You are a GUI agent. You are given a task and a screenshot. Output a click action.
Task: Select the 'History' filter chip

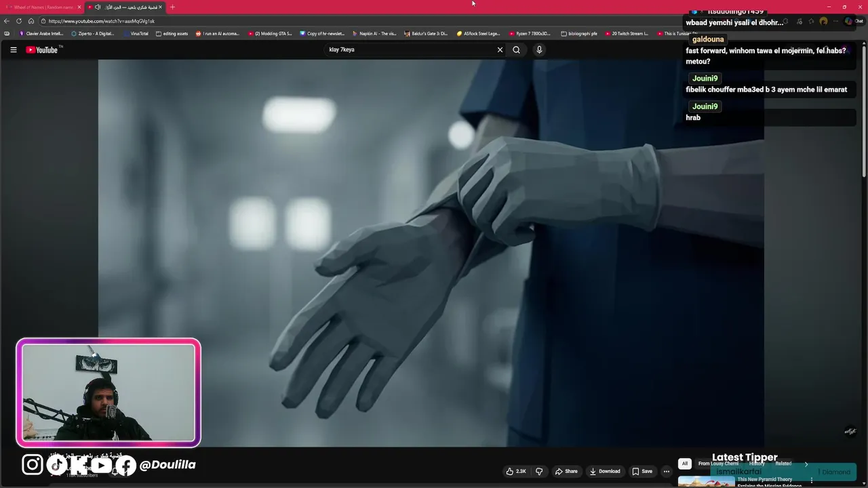[757, 464]
